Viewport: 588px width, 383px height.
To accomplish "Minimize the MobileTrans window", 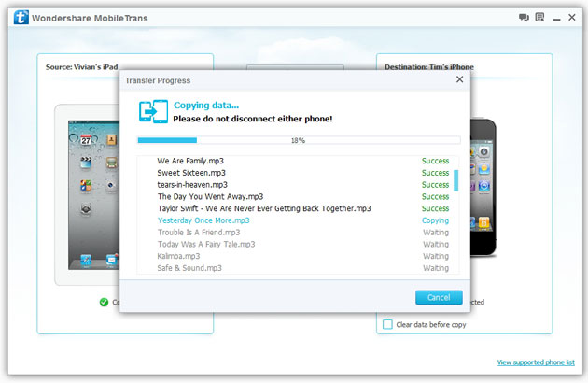I will point(556,19).
